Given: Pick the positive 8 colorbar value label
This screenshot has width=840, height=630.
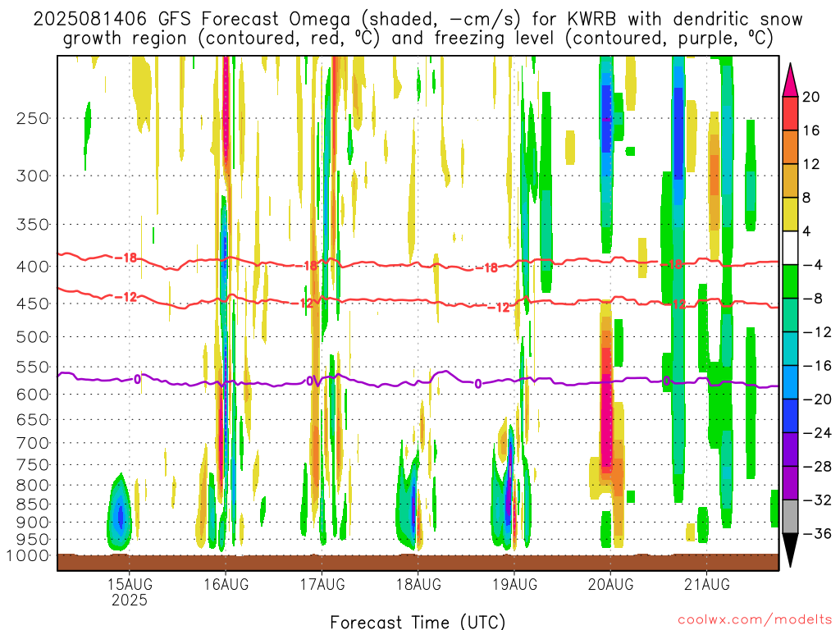Looking at the screenshot, I should (806, 199).
